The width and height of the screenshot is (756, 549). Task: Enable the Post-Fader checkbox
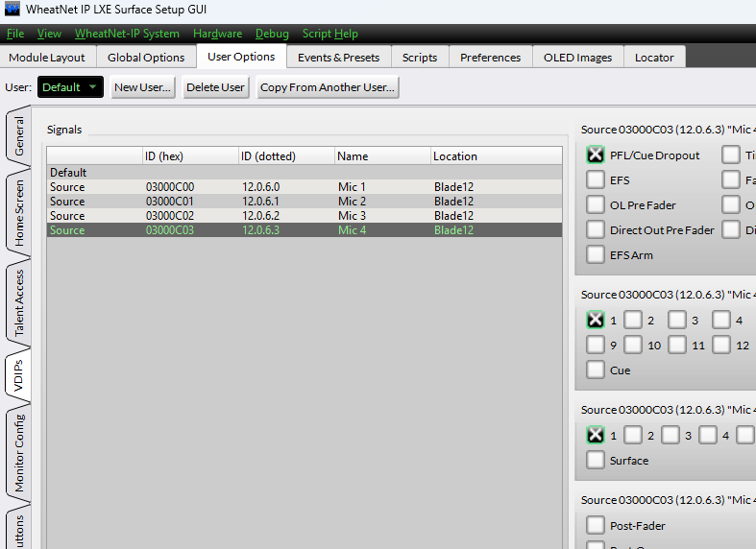pyautogui.click(x=596, y=526)
